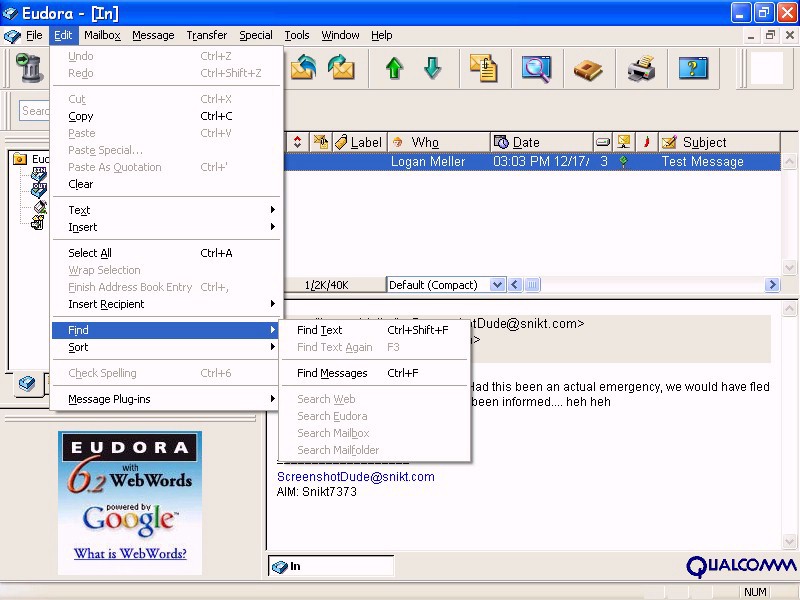This screenshot has height=600, width=800.
Task: Click the Print toolbar icon
Action: [x=641, y=68]
